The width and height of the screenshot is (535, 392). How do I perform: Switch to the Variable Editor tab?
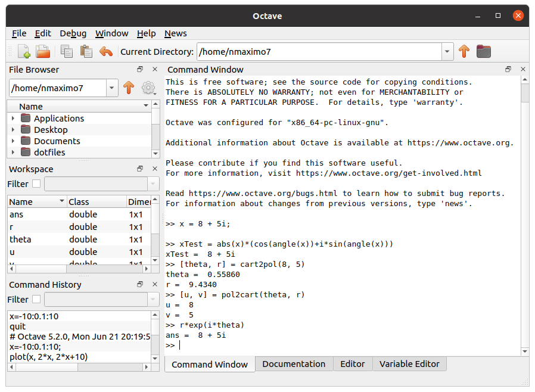tap(409, 364)
